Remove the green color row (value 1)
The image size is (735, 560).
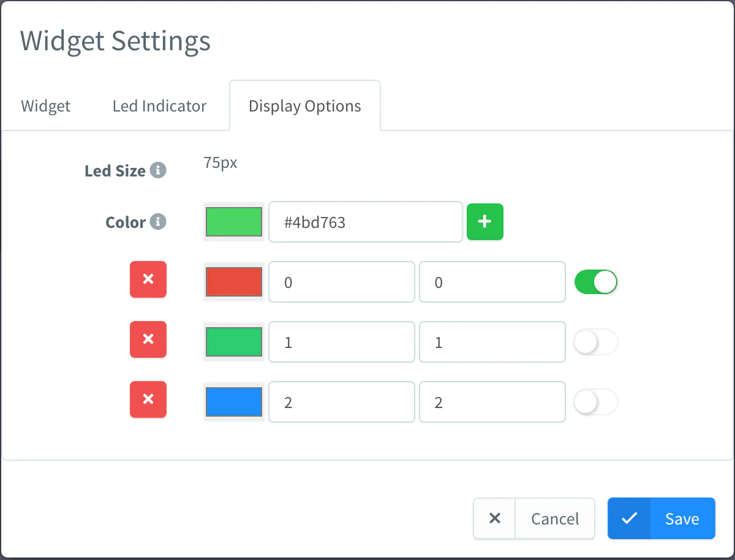click(148, 339)
